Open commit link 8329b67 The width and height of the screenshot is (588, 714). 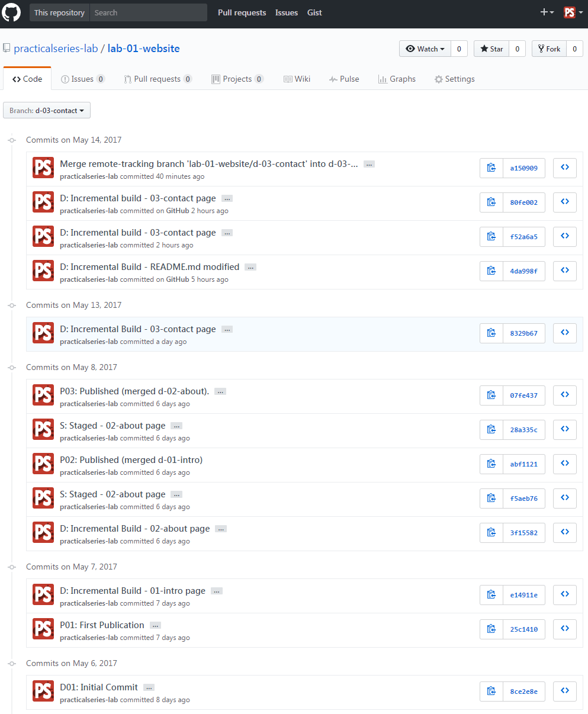524,333
